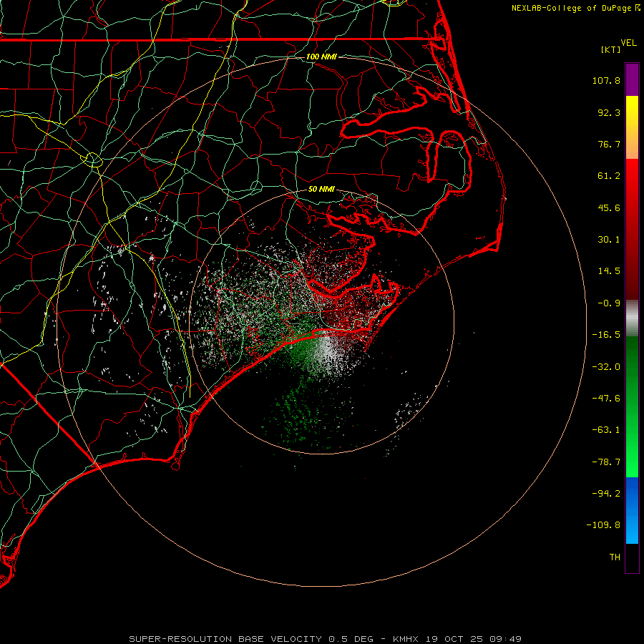Click the -47.6 velocity scale value
644x644 pixels.
point(606,399)
